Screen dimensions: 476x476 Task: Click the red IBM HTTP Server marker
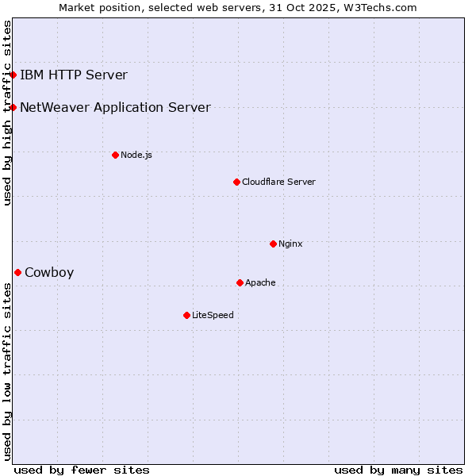tap(13, 75)
